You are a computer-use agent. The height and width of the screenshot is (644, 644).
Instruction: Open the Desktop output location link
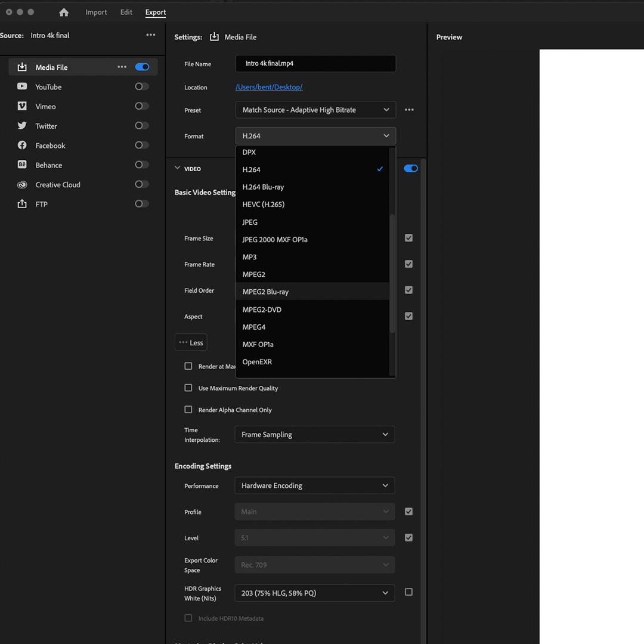269,87
